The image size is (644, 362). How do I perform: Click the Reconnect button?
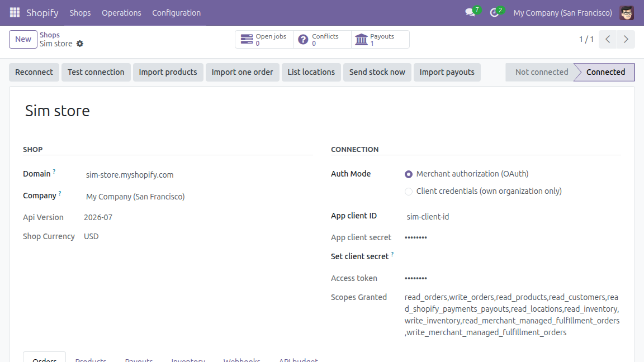coord(34,72)
